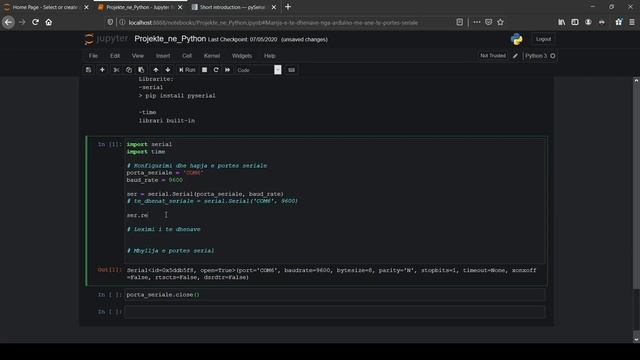Click the localhost address bar

click(273, 23)
